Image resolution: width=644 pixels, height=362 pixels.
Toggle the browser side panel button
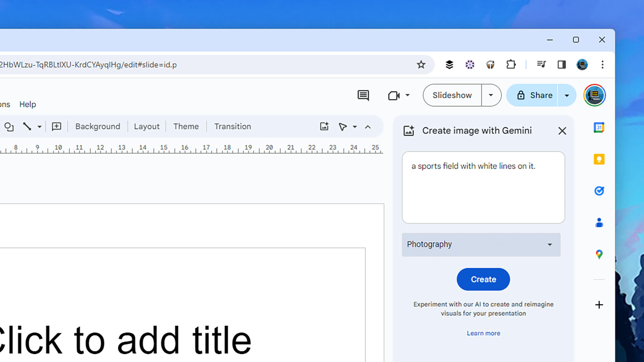point(562,65)
